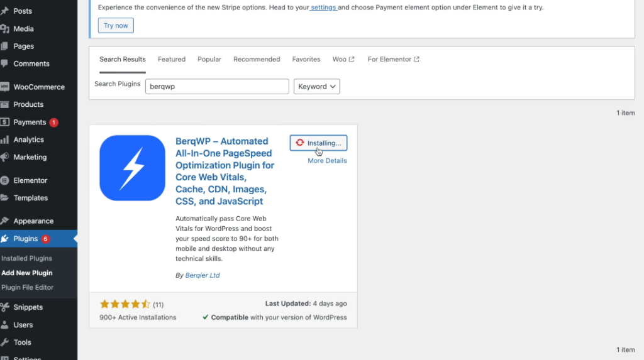
Task: Click the Try now button
Action: click(x=116, y=26)
